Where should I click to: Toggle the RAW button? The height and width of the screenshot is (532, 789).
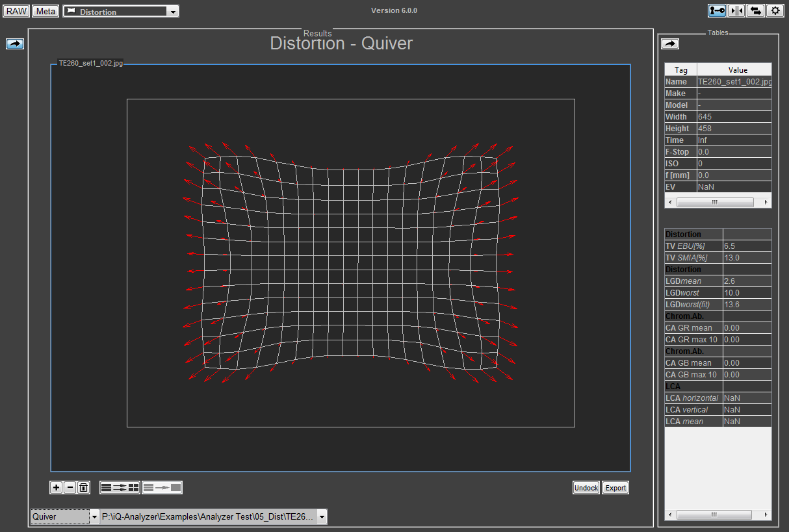point(17,11)
